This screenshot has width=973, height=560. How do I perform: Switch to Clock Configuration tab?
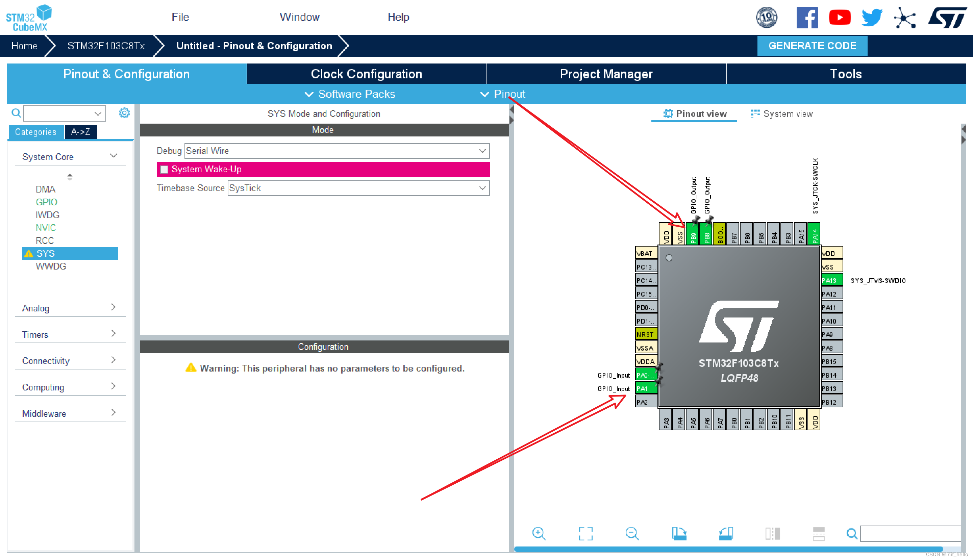[x=366, y=74]
